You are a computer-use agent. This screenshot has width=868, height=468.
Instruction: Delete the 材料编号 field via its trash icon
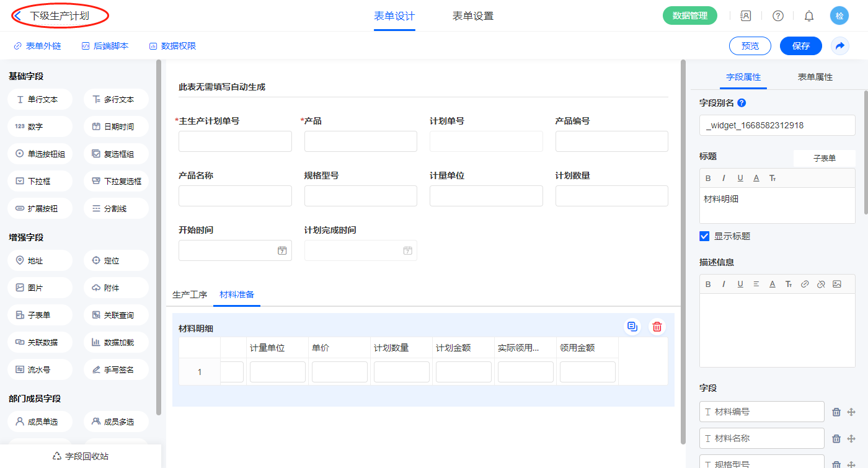[836, 412]
